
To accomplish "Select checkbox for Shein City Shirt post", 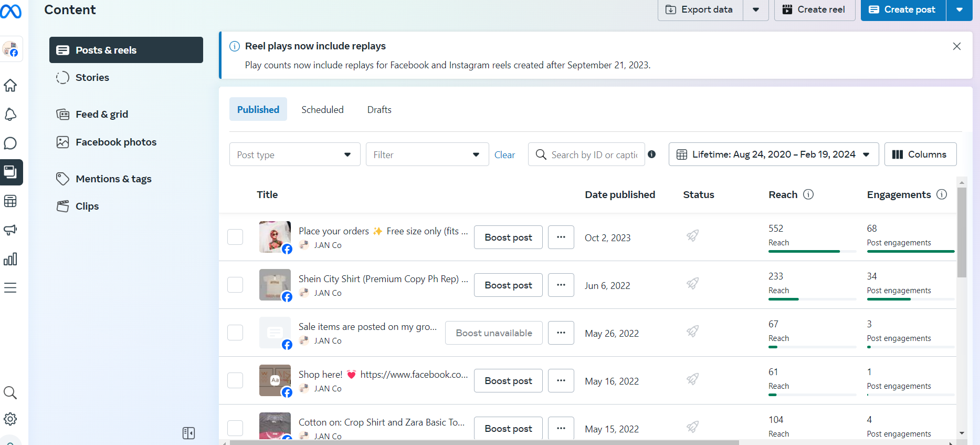I will coord(235,285).
